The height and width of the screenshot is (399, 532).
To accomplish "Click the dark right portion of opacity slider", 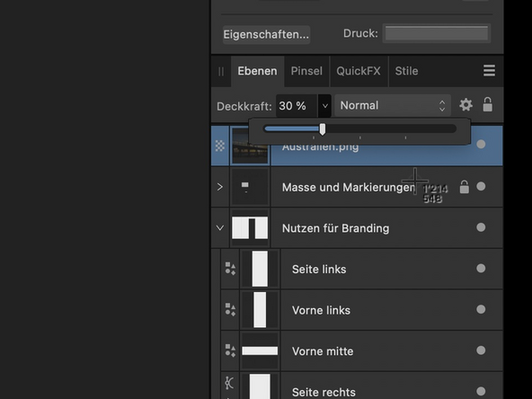I will (x=391, y=129).
